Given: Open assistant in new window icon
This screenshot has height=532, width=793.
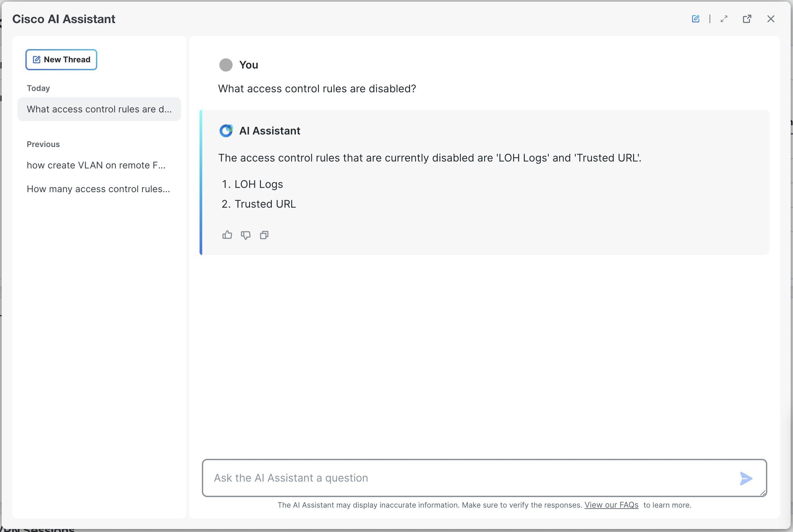Looking at the screenshot, I should 747,19.
